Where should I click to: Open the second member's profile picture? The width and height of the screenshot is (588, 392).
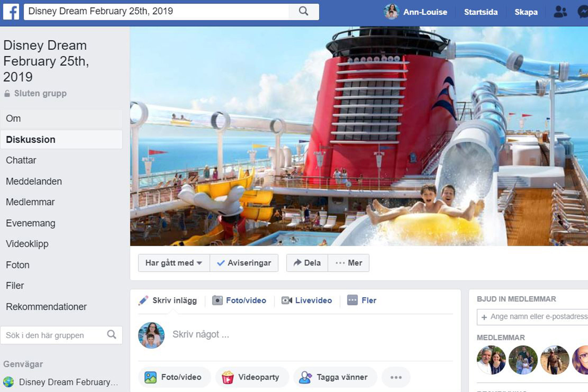pyautogui.click(x=523, y=360)
